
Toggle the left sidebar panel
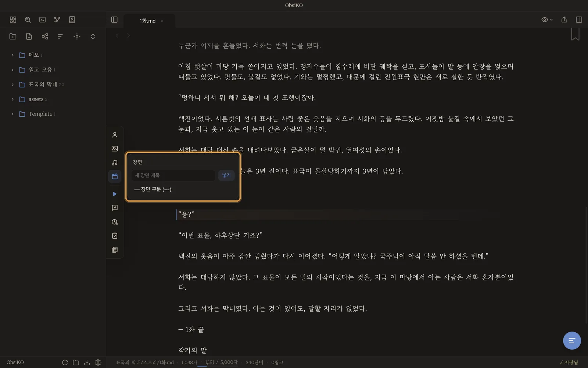tap(114, 20)
